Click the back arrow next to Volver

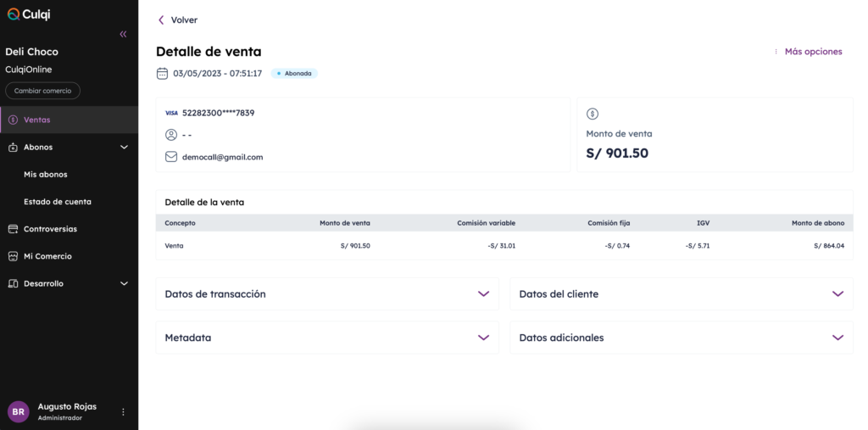point(161,20)
